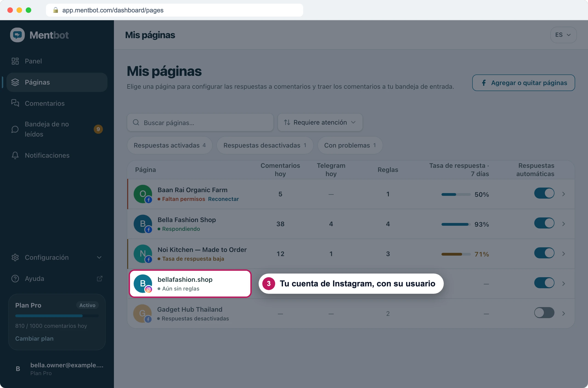588x388 pixels.
Task: Open Baan Rai Organic Farm row chevron
Action: click(563, 194)
